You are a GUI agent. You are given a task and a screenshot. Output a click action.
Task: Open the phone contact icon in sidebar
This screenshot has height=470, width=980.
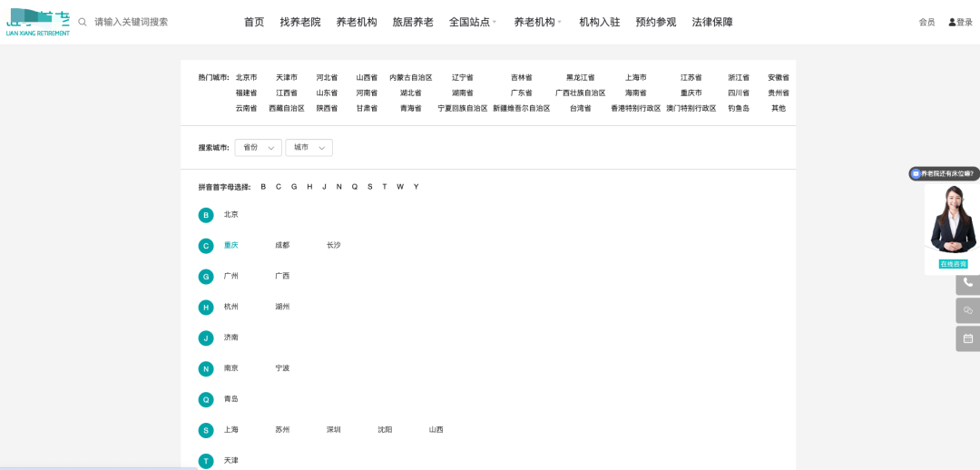[x=967, y=282]
